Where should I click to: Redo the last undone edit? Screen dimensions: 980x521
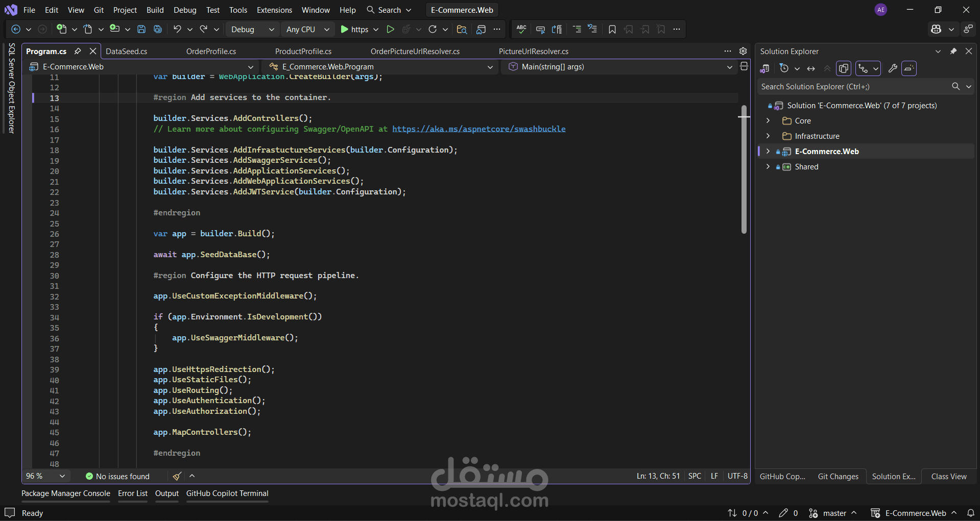(204, 30)
